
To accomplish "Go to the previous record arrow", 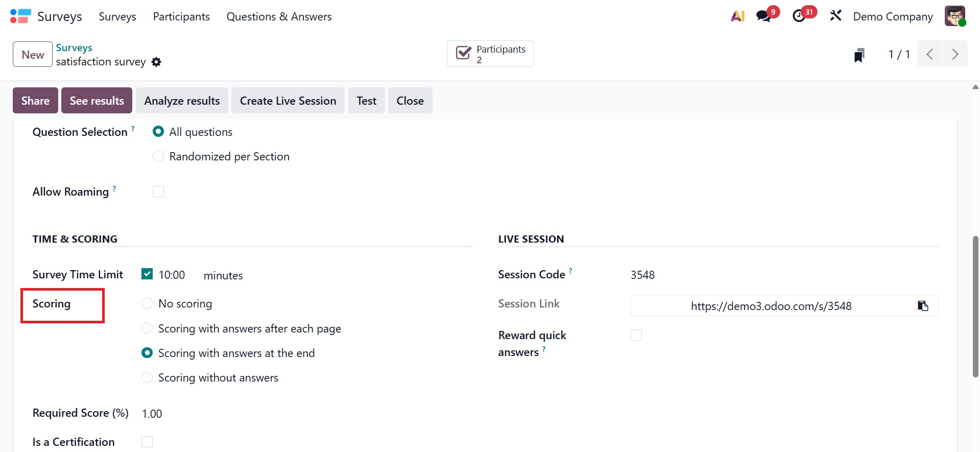I will point(930,54).
